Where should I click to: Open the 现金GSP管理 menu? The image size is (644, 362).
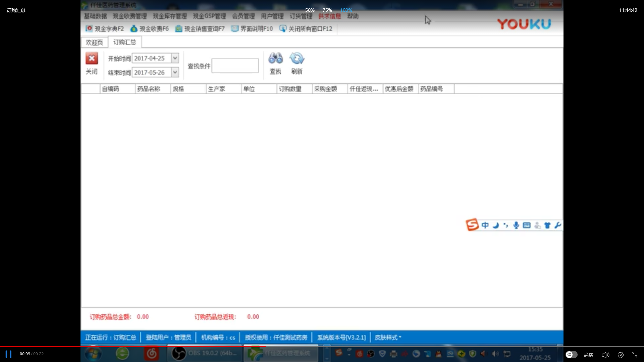coord(209,16)
